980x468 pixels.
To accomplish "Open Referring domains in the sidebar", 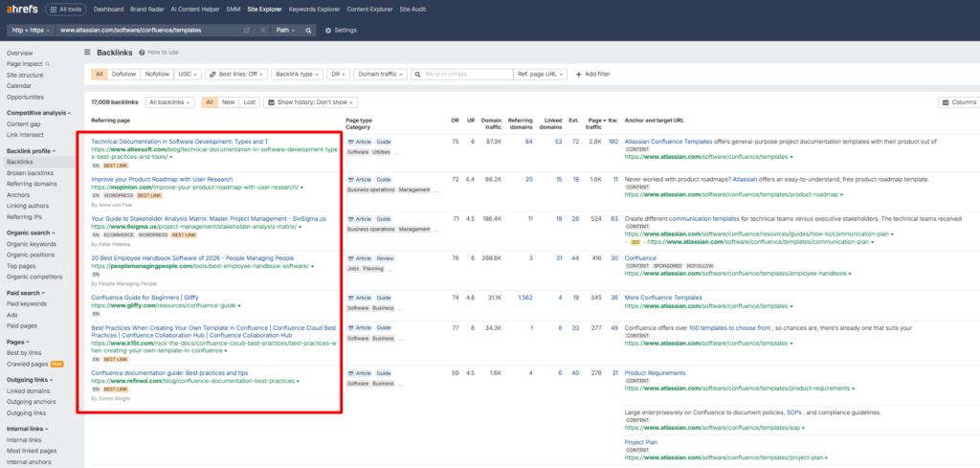I will (32, 184).
